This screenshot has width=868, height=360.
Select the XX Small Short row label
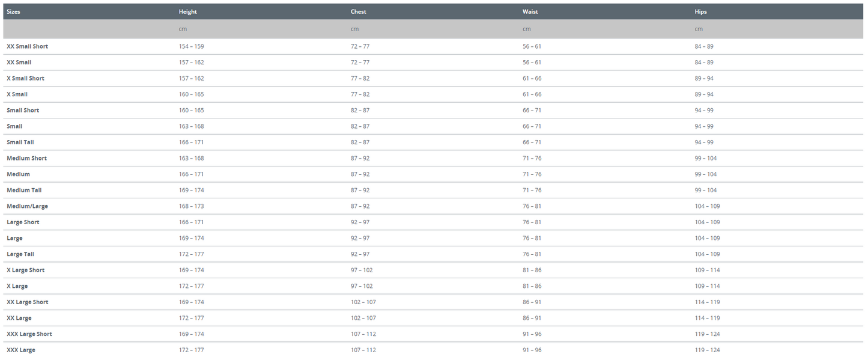pos(27,46)
